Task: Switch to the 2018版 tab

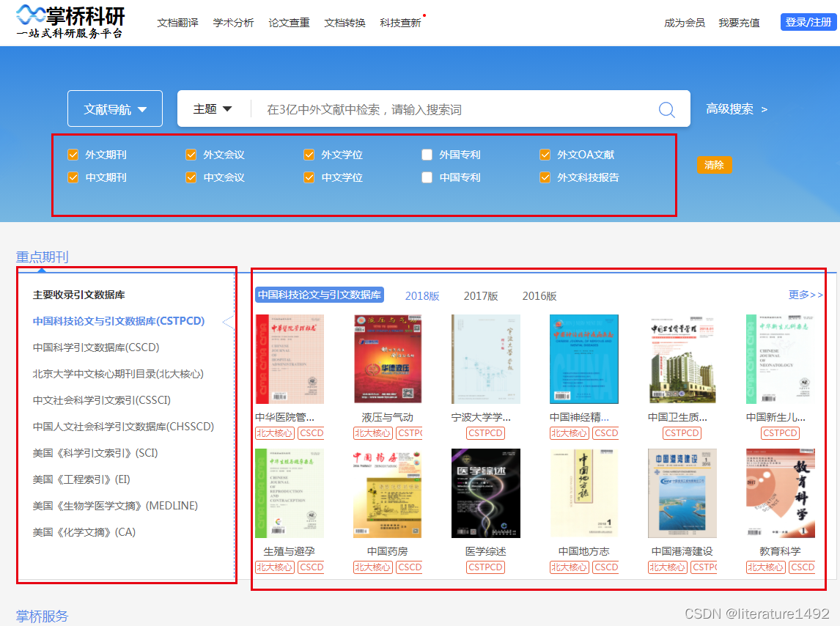Action: coord(422,296)
